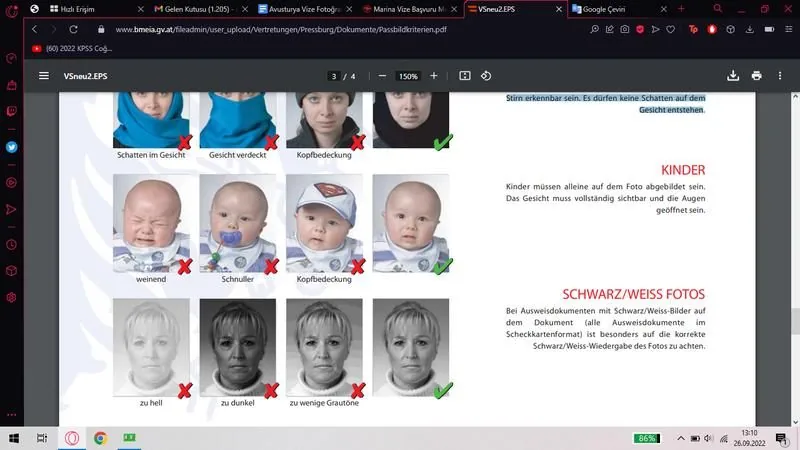Open Settings gear in sidebar
This screenshot has height=450, width=800.
tap(11, 297)
